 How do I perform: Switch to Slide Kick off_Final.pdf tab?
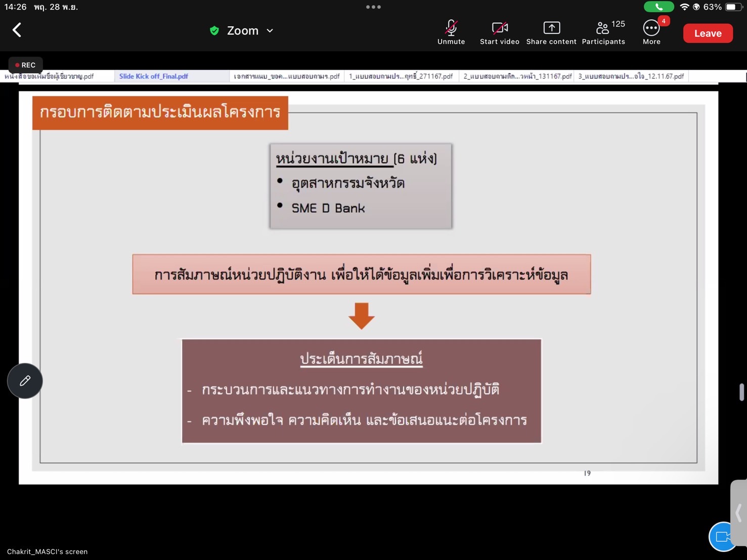click(154, 76)
